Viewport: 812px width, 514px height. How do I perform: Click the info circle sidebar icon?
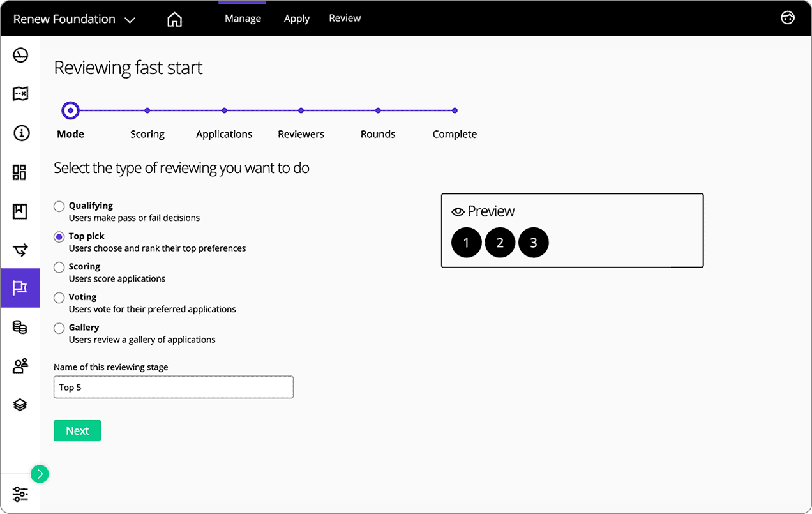coord(20,133)
